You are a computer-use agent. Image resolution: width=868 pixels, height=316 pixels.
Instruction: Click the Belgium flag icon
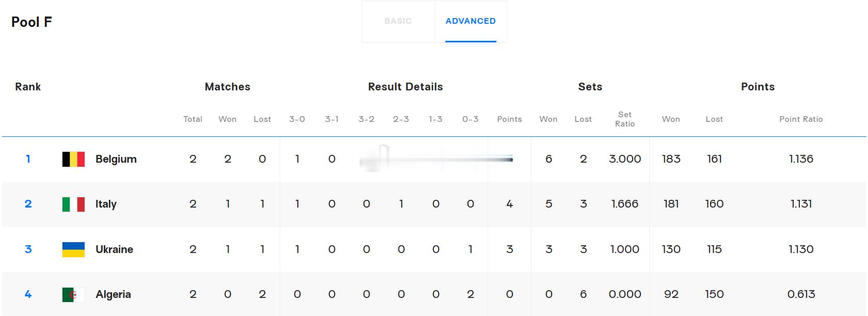(73, 159)
